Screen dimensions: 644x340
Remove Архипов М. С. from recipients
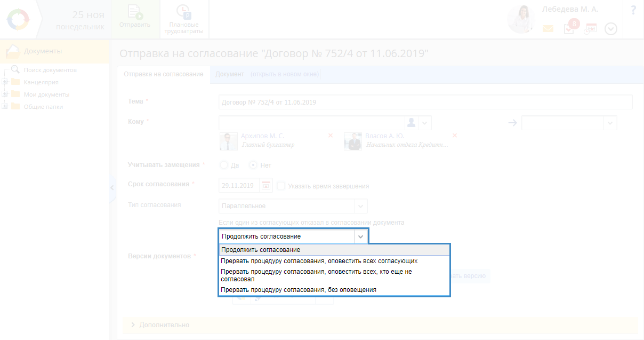pos(331,136)
